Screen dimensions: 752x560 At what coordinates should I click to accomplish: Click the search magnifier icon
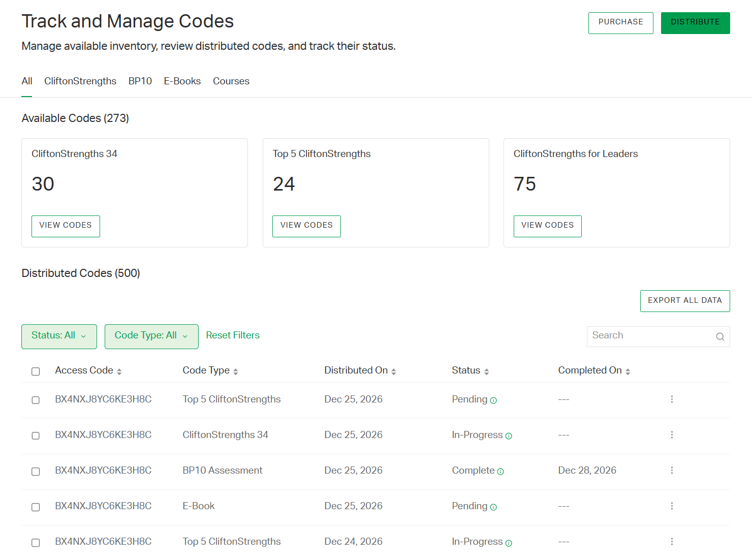click(x=720, y=336)
